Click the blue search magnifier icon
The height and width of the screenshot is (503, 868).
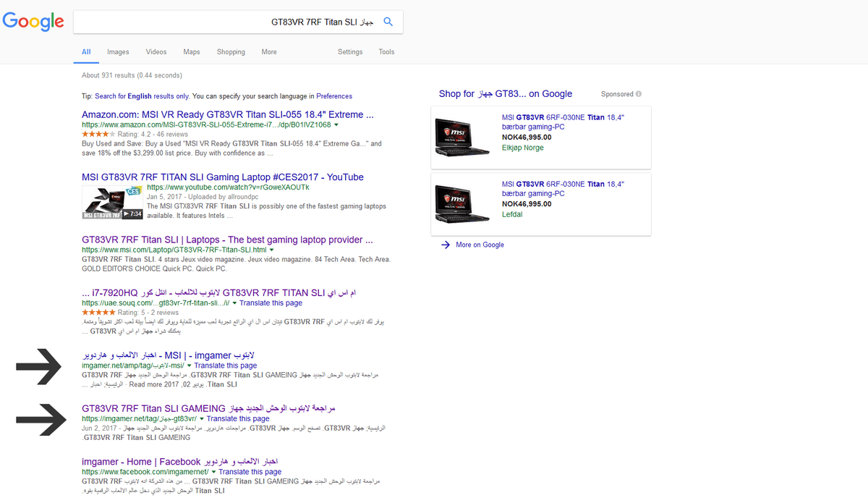pos(388,22)
